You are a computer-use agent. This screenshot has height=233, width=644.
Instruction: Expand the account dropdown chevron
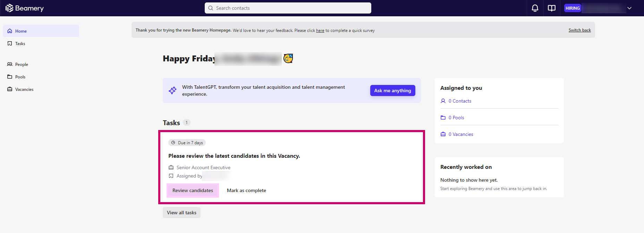pyautogui.click(x=629, y=8)
